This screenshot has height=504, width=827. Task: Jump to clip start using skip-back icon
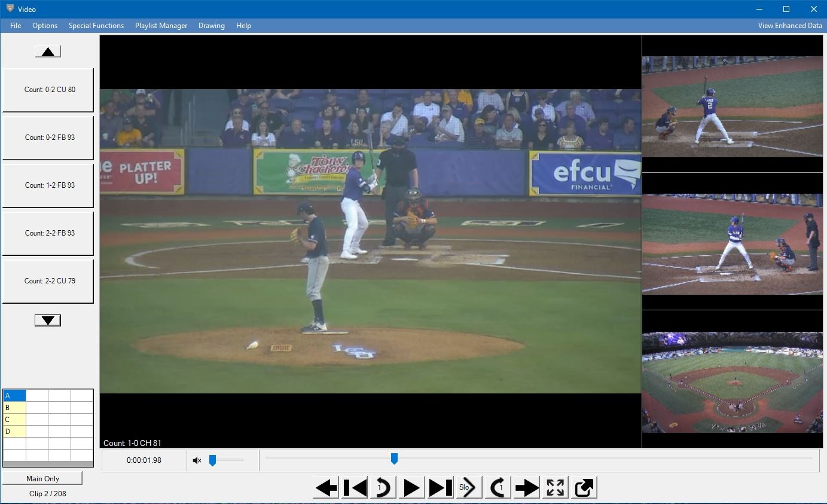pyautogui.click(x=355, y=487)
